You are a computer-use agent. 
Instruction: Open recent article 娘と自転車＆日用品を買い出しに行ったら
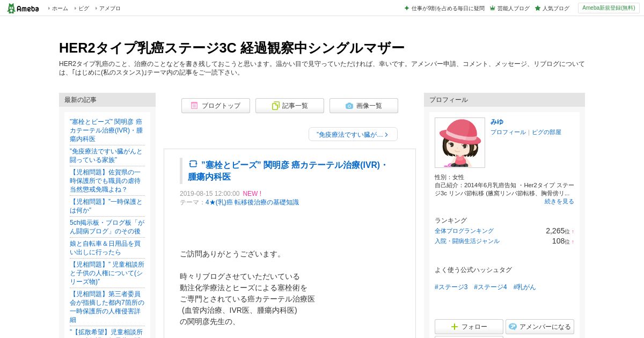pyautogui.click(x=106, y=248)
